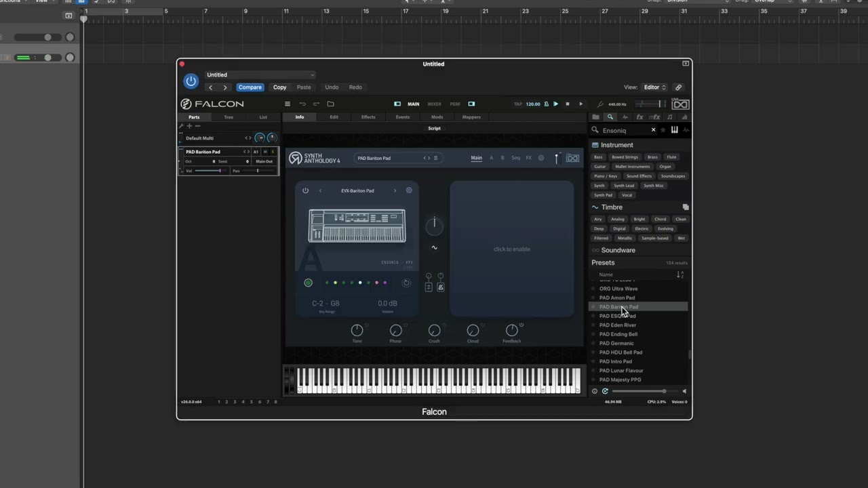Open the Effects tab
Screen dimensions: 868x488
tap(368, 117)
